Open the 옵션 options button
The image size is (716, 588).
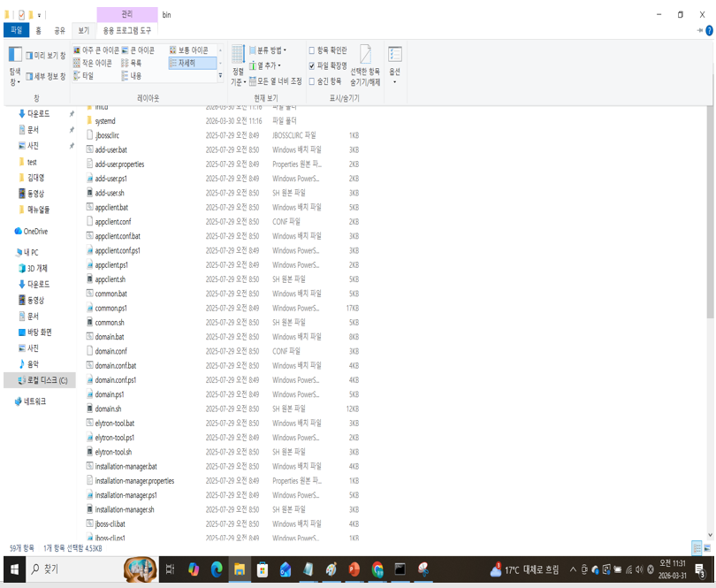click(395, 65)
